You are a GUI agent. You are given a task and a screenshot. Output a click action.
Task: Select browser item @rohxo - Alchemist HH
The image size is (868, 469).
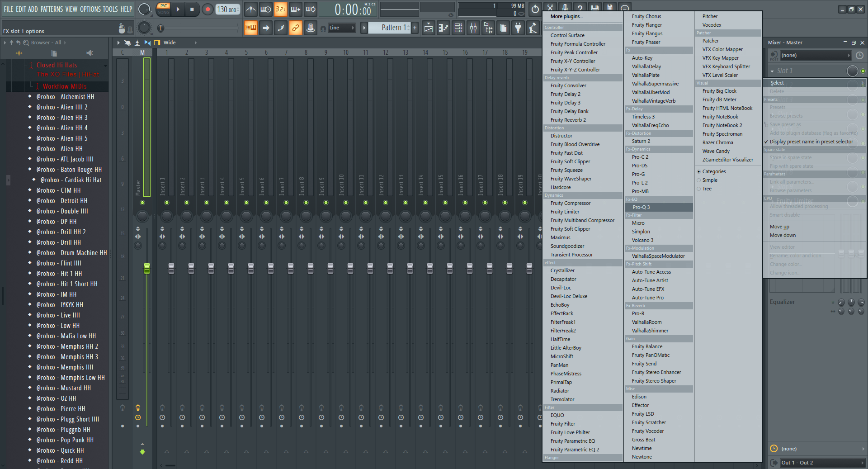click(x=65, y=96)
